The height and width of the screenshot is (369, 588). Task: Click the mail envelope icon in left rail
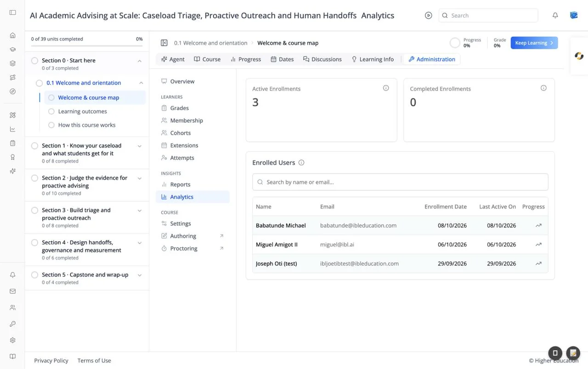coord(12,291)
